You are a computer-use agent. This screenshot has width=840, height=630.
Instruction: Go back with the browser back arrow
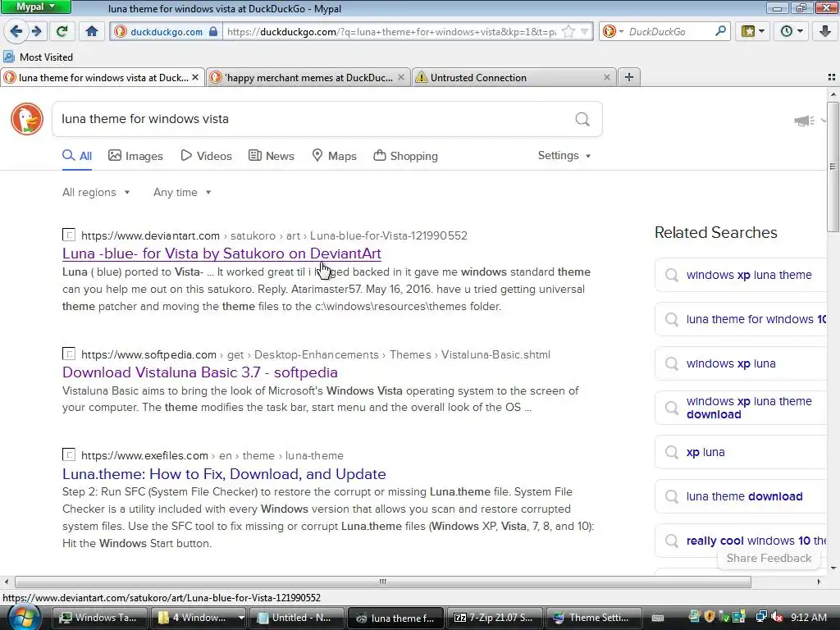16,31
